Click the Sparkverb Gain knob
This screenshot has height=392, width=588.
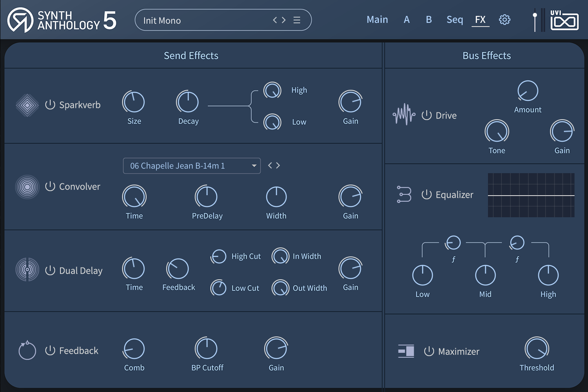click(350, 102)
